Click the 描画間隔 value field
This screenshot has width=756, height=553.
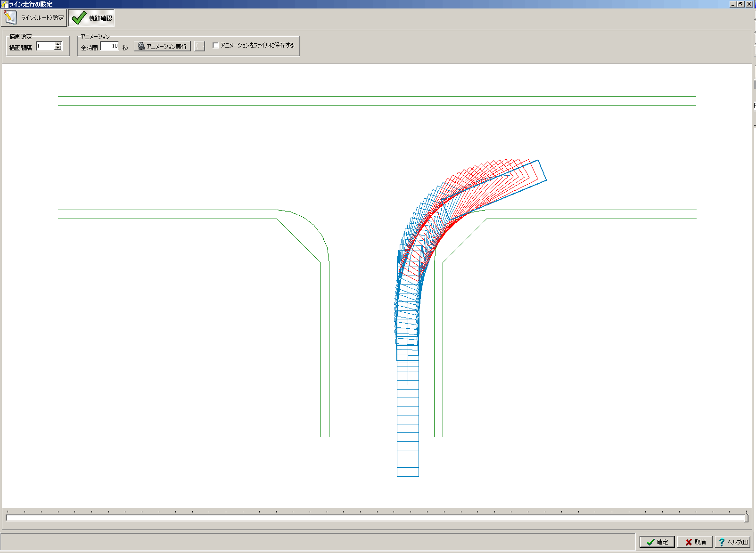[45, 46]
